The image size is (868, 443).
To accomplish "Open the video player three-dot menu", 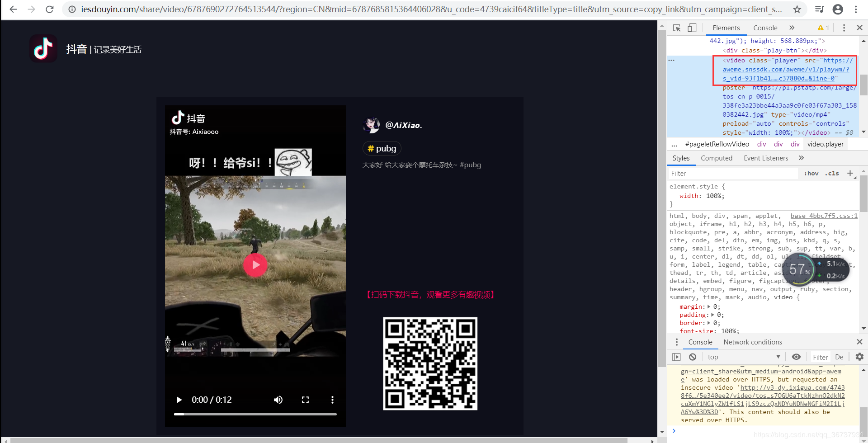I will (x=332, y=400).
